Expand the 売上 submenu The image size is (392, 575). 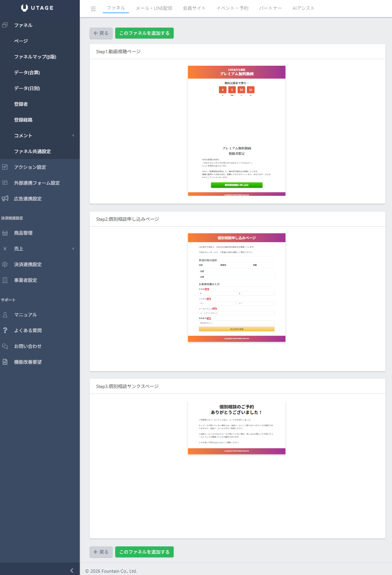click(73, 249)
